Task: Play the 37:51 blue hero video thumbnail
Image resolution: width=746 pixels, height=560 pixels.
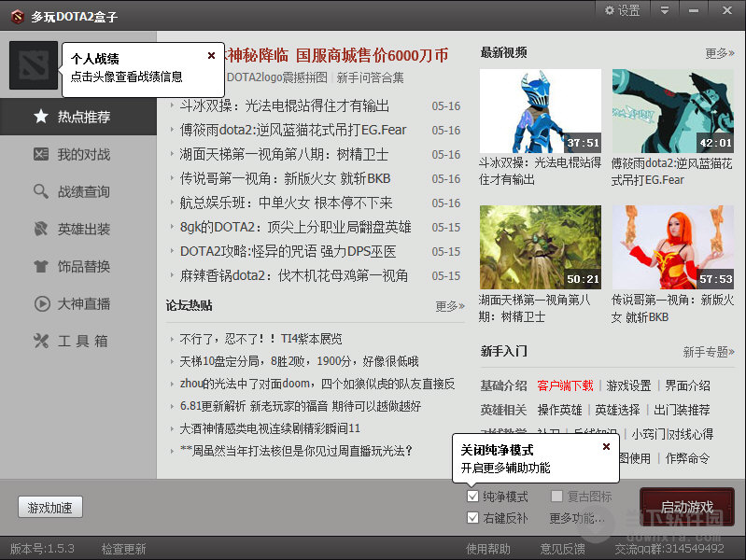Action: click(541, 111)
